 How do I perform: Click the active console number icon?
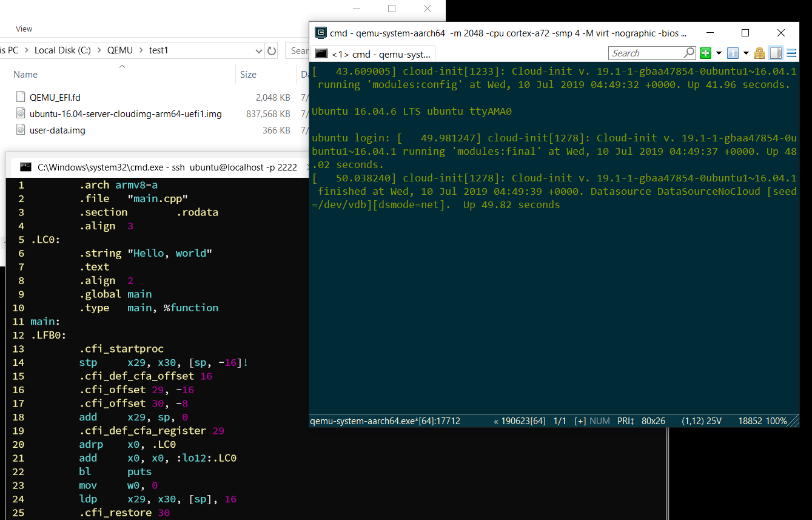tap(732, 53)
